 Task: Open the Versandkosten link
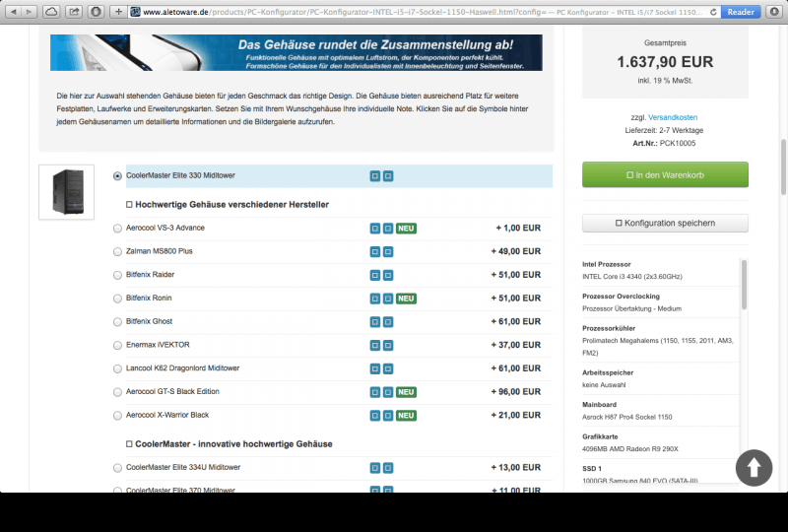(x=673, y=117)
